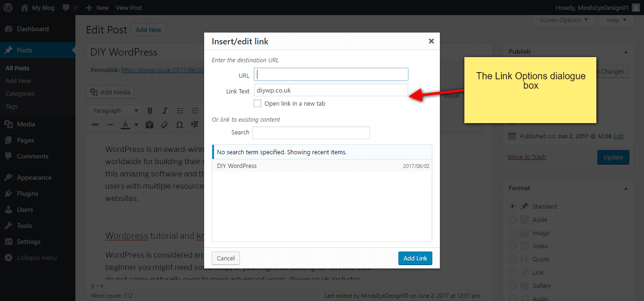Click the Add Link button
This screenshot has width=644, height=301.
(x=415, y=258)
